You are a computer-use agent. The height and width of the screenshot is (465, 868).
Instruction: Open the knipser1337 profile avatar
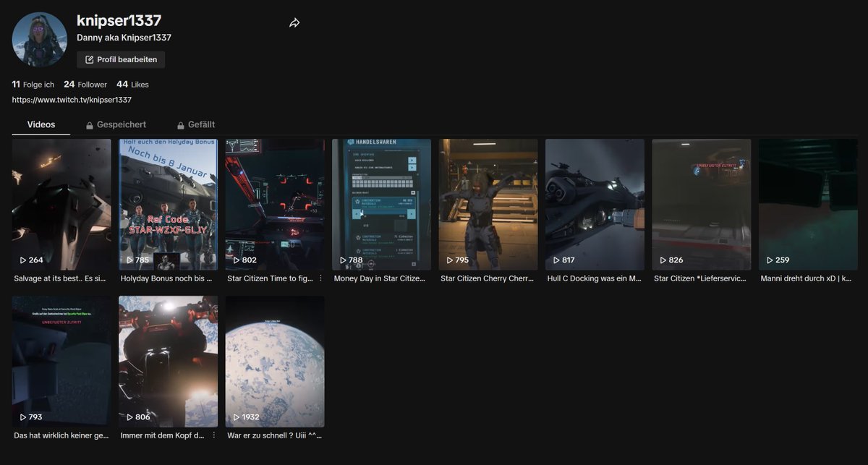click(40, 40)
